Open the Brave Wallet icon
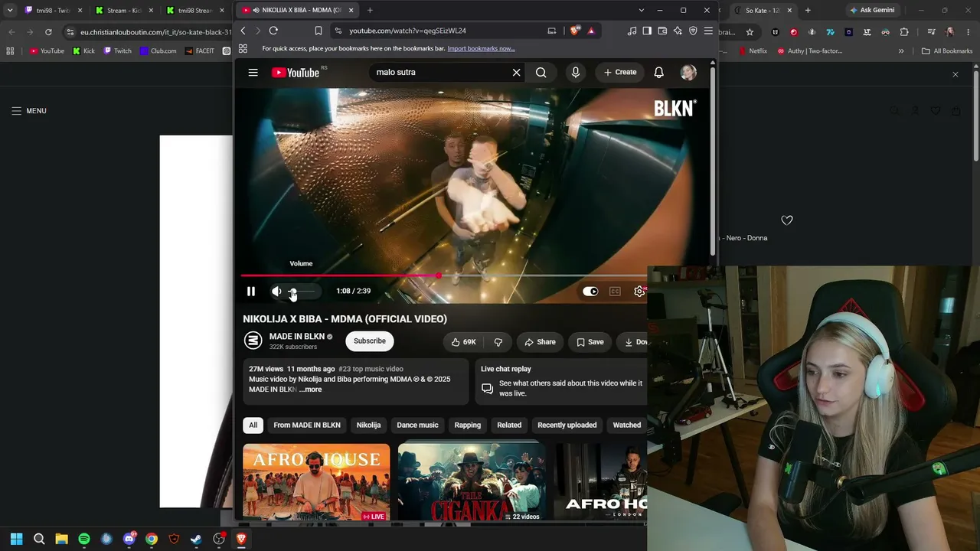980x551 pixels. pos(662,31)
